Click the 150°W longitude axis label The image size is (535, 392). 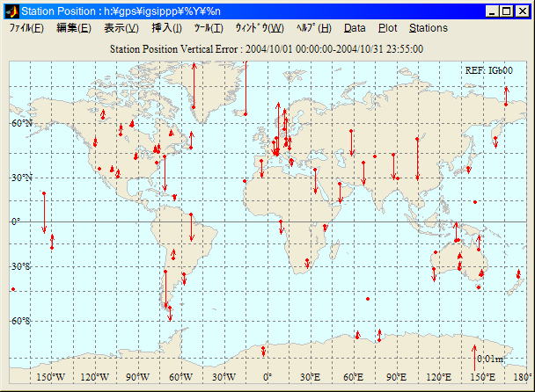point(51,377)
